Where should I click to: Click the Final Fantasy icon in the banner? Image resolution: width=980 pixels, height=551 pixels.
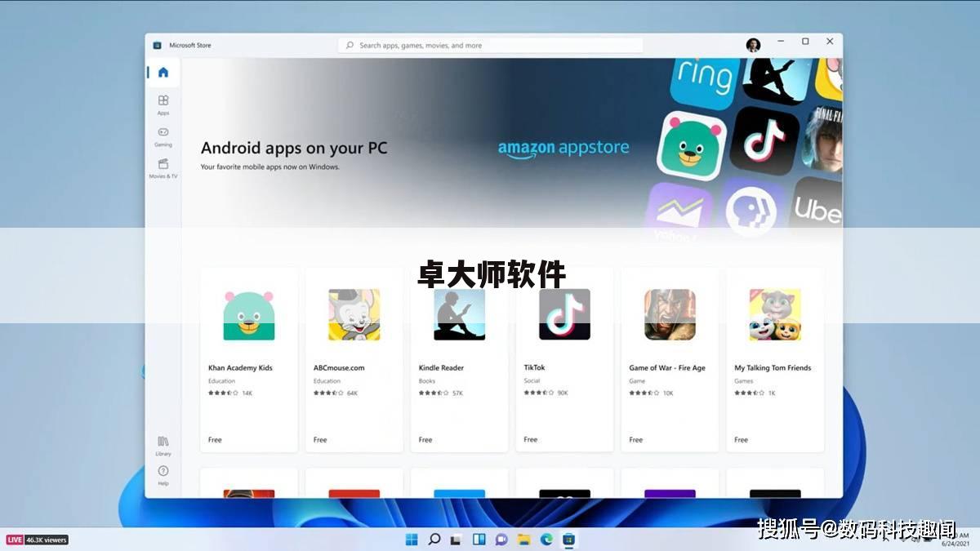click(823, 139)
